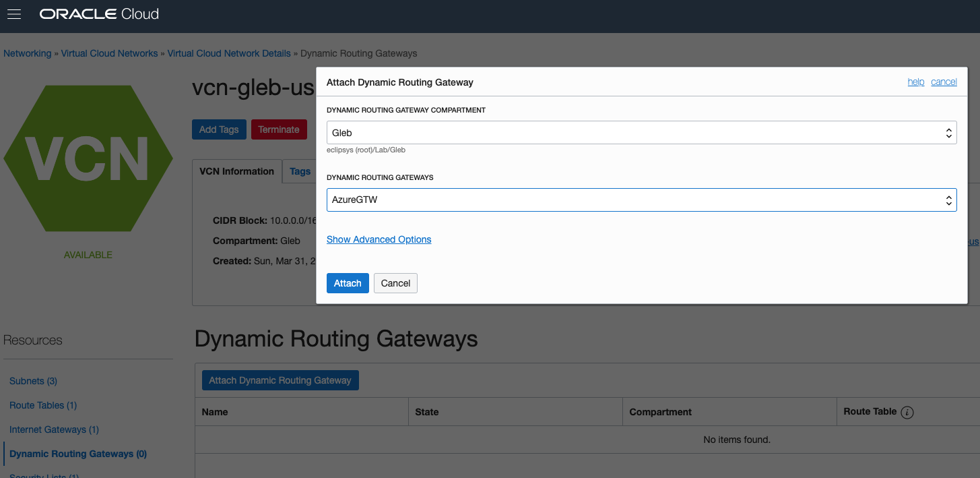Select the VCN Information tab

[236, 171]
